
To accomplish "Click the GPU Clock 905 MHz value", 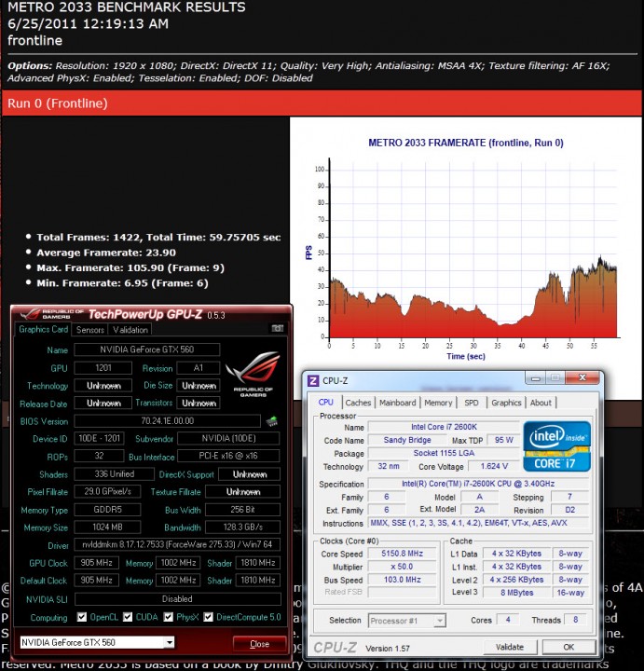I will [x=97, y=563].
